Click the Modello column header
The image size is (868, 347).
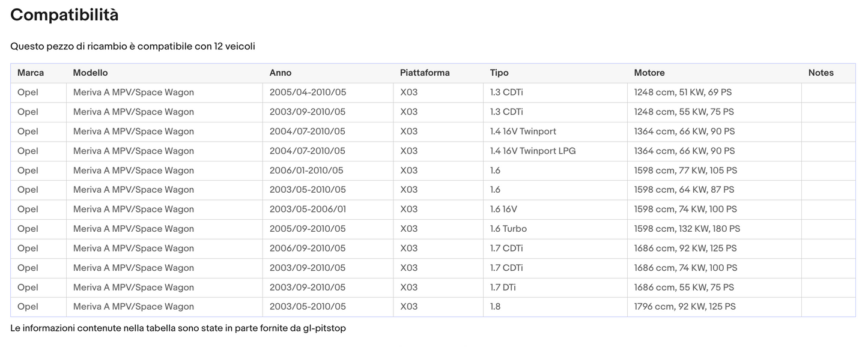tap(90, 73)
